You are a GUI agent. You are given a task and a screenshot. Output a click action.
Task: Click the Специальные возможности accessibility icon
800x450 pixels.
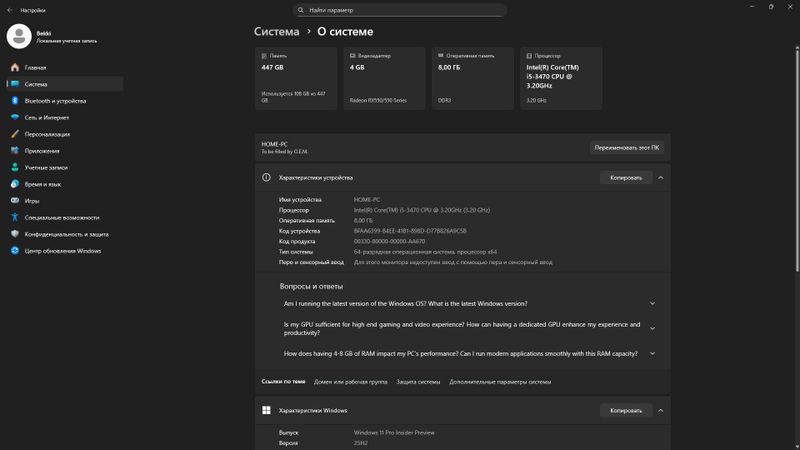(15, 217)
